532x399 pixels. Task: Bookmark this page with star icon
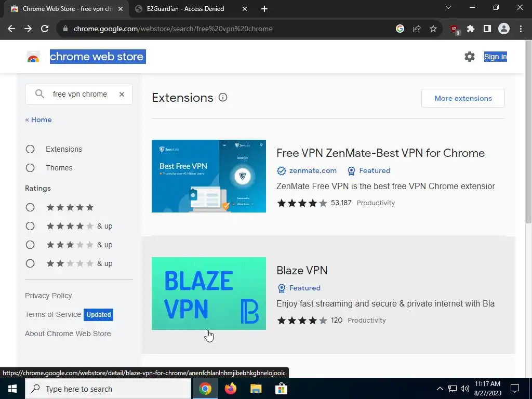coord(433,29)
